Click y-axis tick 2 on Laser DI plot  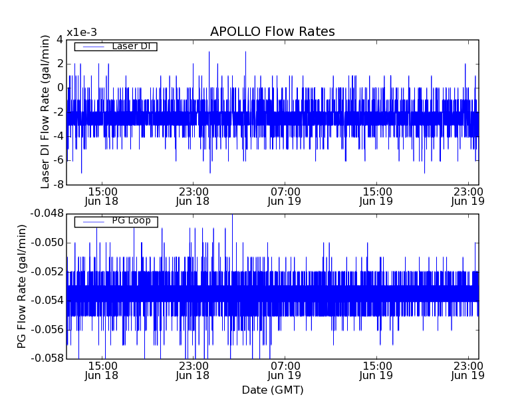60,64
